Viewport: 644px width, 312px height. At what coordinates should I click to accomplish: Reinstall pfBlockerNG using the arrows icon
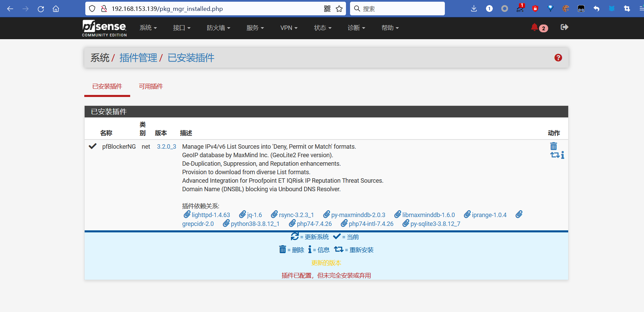(555, 155)
